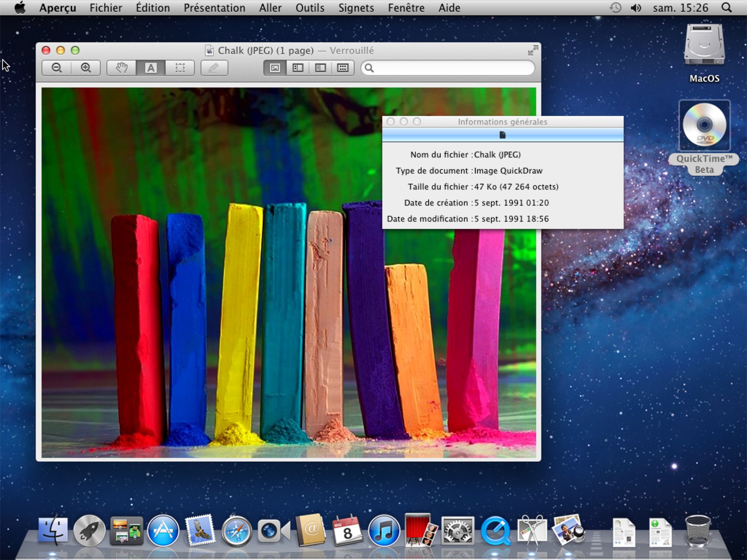This screenshot has height=560, width=747.
Task: Show thumbnails sidebar view
Action: (298, 68)
